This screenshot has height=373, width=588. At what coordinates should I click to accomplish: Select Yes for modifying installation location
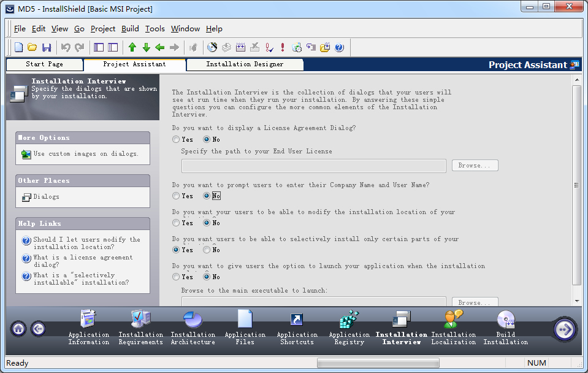183,223
